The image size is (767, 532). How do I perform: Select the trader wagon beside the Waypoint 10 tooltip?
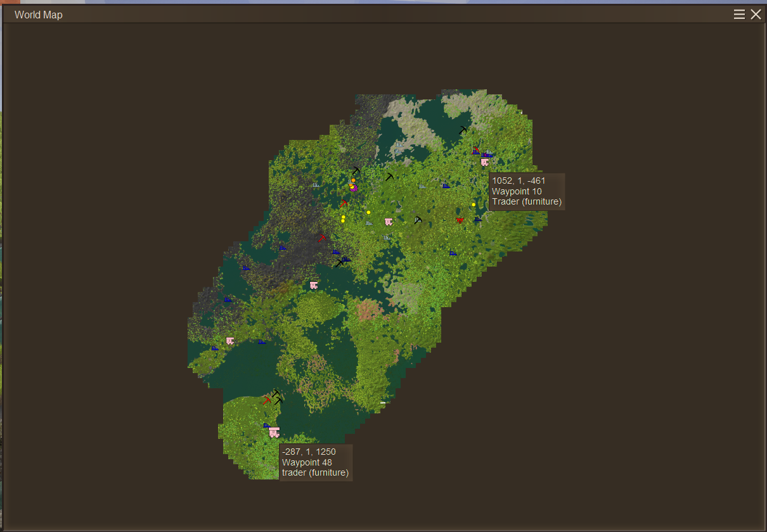(485, 162)
